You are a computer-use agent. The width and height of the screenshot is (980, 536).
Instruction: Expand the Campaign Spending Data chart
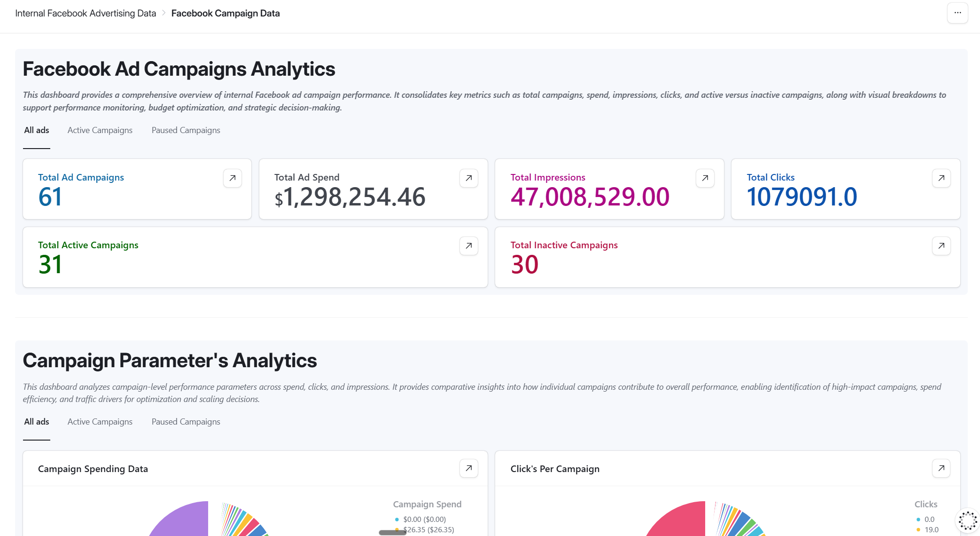pyautogui.click(x=469, y=468)
